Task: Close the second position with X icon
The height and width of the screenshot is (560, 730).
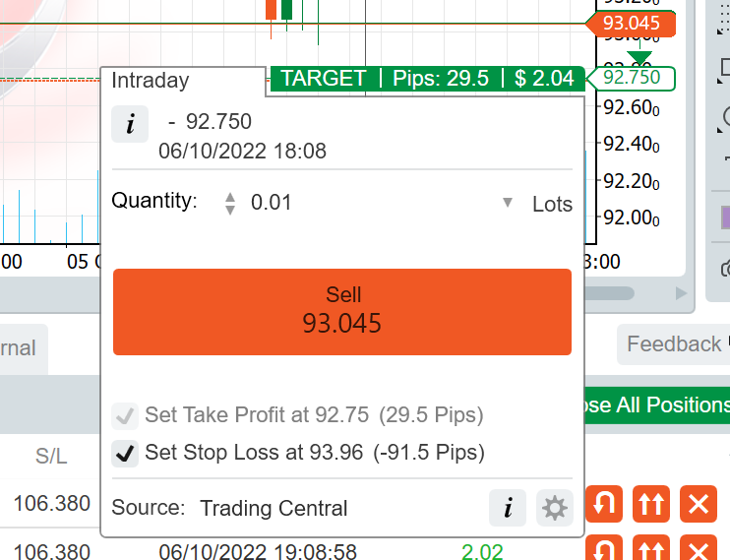Action: tap(699, 548)
